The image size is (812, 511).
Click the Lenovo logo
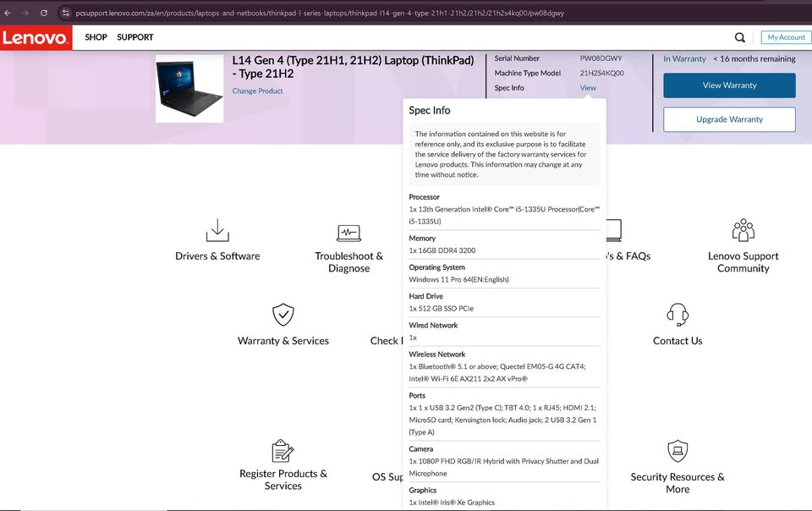(x=36, y=38)
